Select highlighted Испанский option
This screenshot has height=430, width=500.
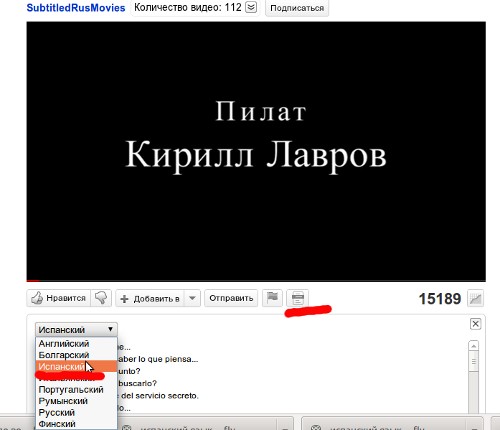(x=76, y=366)
